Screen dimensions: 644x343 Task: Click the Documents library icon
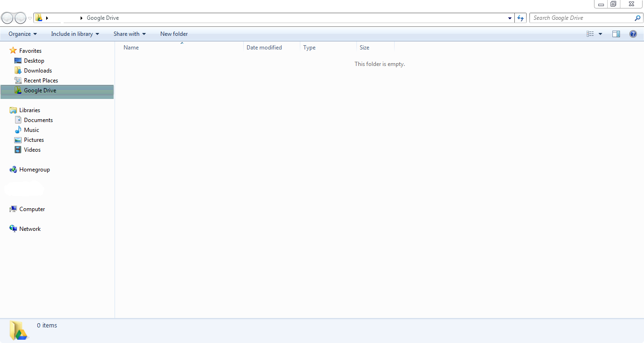pos(18,120)
